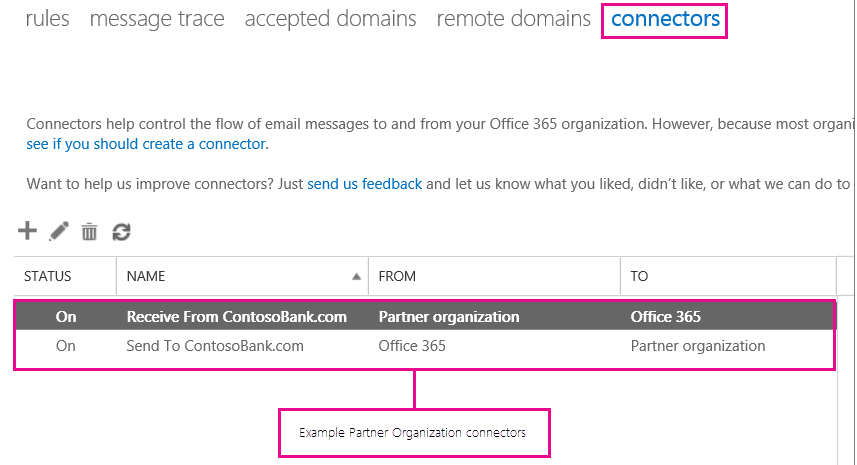Switch to the message trace tab
This screenshot has height=465, width=857.
157,18
